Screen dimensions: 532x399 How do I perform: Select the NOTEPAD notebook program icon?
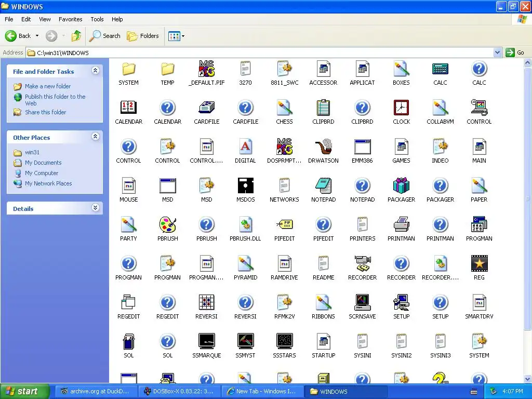coord(323,185)
